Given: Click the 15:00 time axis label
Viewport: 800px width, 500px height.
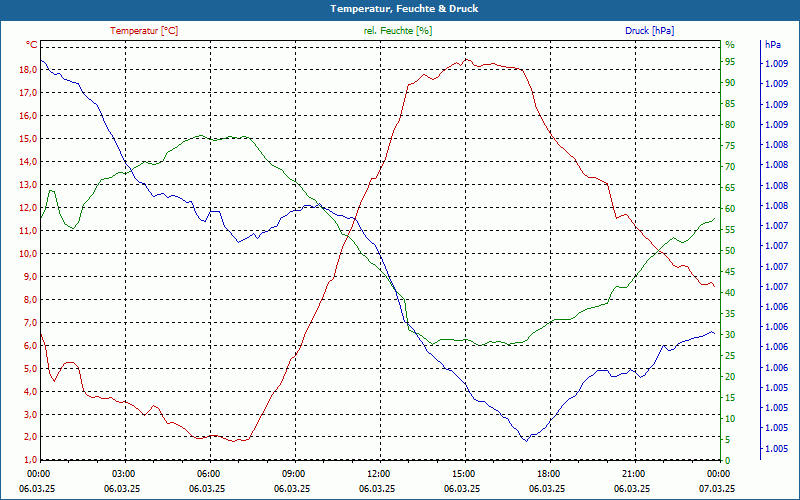Looking at the screenshot, I should coord(463,474).
